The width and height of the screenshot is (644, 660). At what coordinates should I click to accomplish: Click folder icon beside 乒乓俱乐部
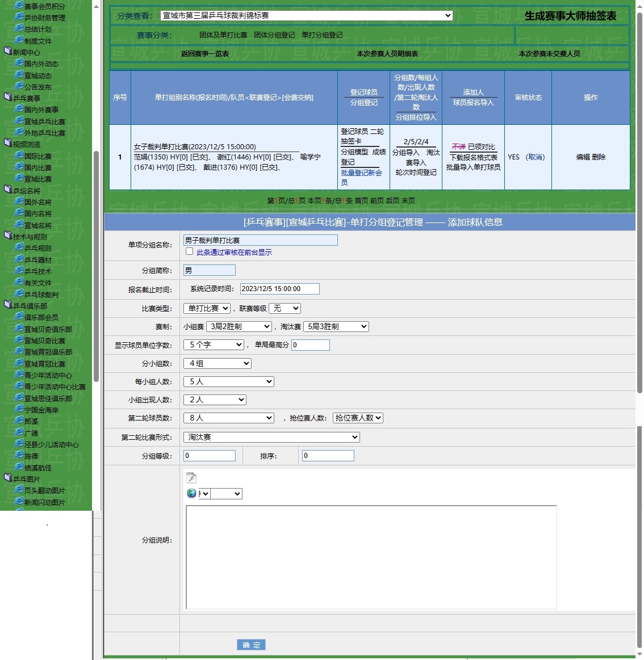(7, 305)
